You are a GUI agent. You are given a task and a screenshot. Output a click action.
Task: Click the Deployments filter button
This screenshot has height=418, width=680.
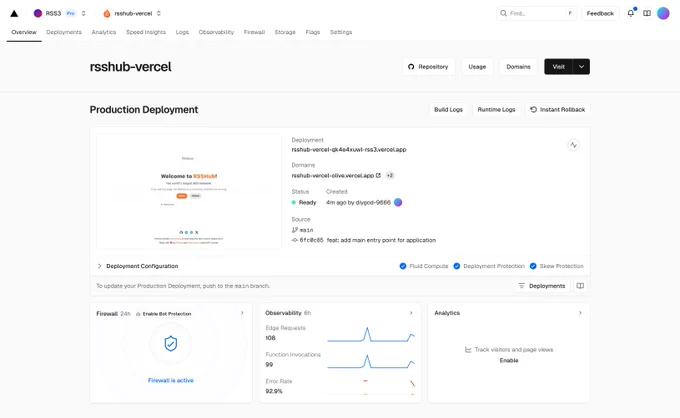pyautogui.click(x=542, y=286)
